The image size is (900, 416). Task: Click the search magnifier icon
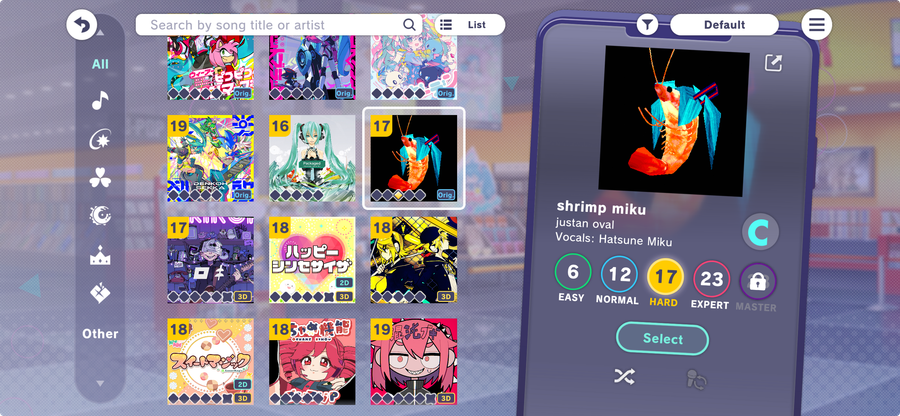[x=409, y=25]
